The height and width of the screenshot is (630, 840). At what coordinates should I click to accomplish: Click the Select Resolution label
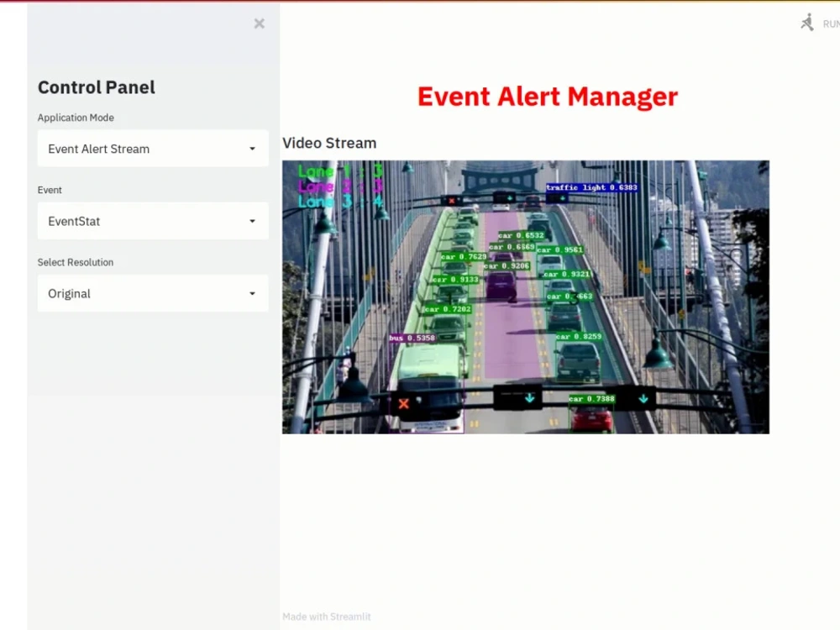tap(76, 262)
